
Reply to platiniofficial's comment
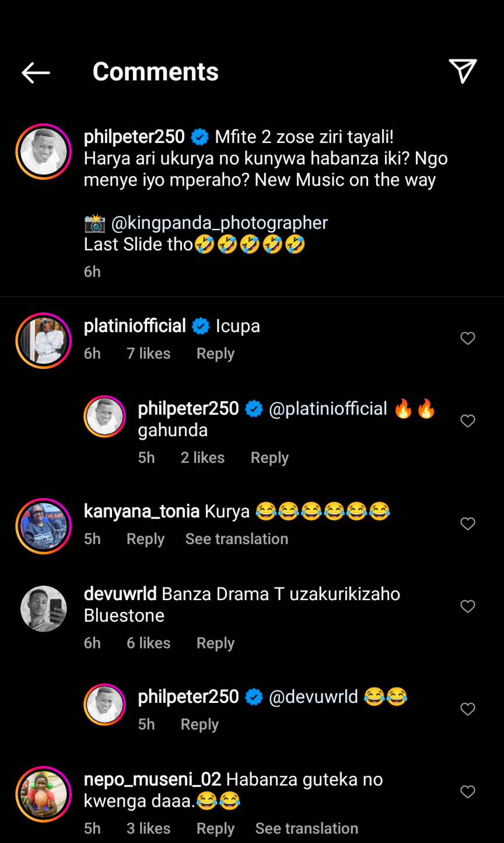coord(215,354)
